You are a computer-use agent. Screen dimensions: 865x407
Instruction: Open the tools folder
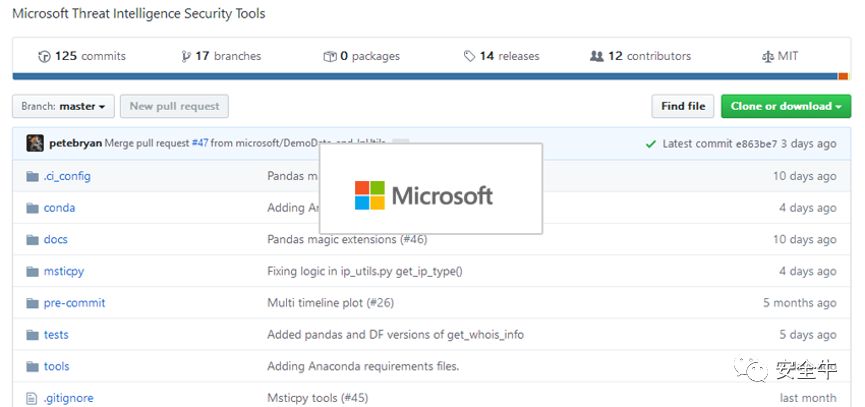pyautogui.click(x=57, y=366)
